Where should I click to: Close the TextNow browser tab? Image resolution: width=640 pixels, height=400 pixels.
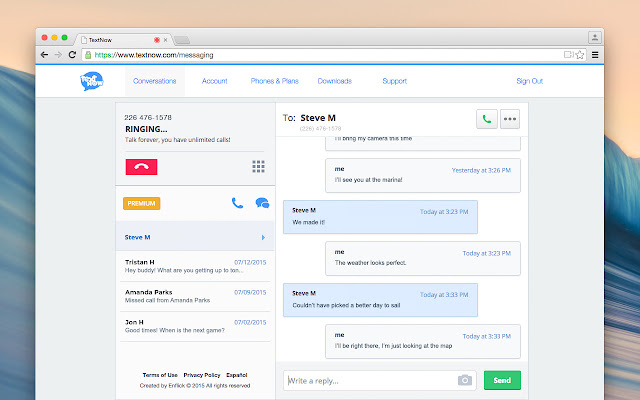(x=165, y=40)
